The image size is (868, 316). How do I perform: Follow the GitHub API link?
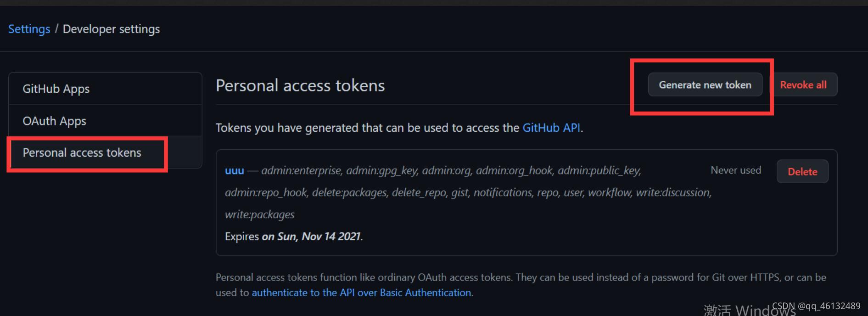pos(551,128)
